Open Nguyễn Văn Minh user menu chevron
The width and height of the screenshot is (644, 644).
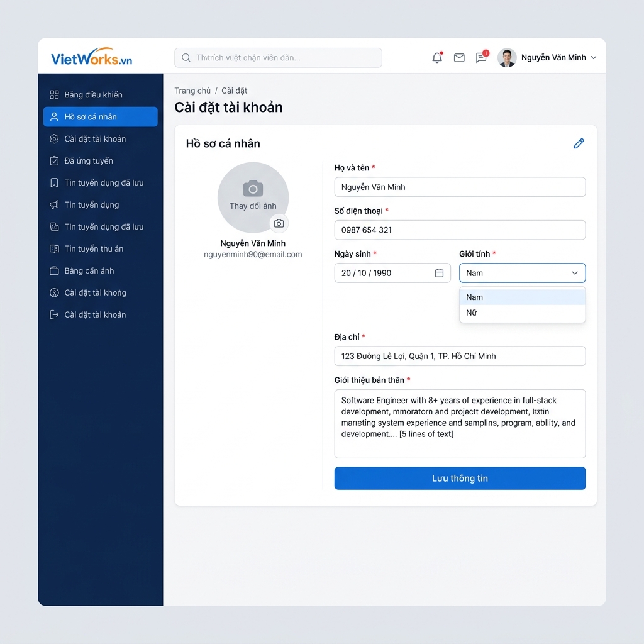[x=593, y=58]
